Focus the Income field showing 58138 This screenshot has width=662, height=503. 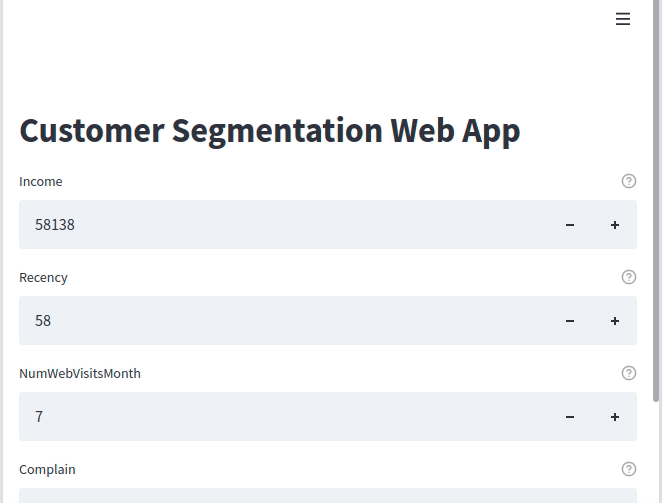tap(283, 225)
